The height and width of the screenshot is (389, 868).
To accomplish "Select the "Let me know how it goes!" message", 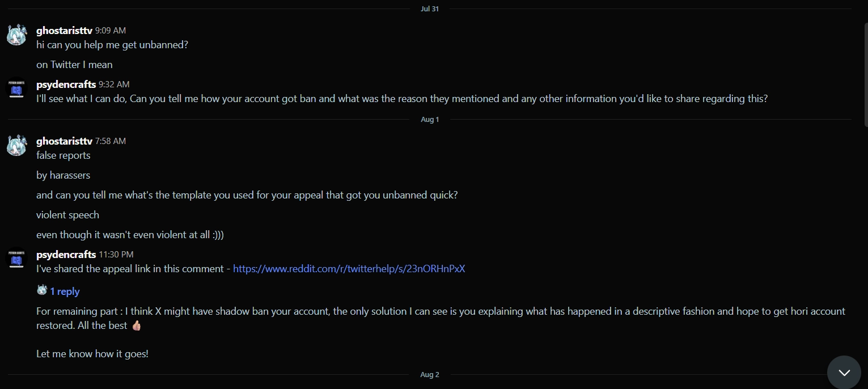I will (x=92, y=354).
